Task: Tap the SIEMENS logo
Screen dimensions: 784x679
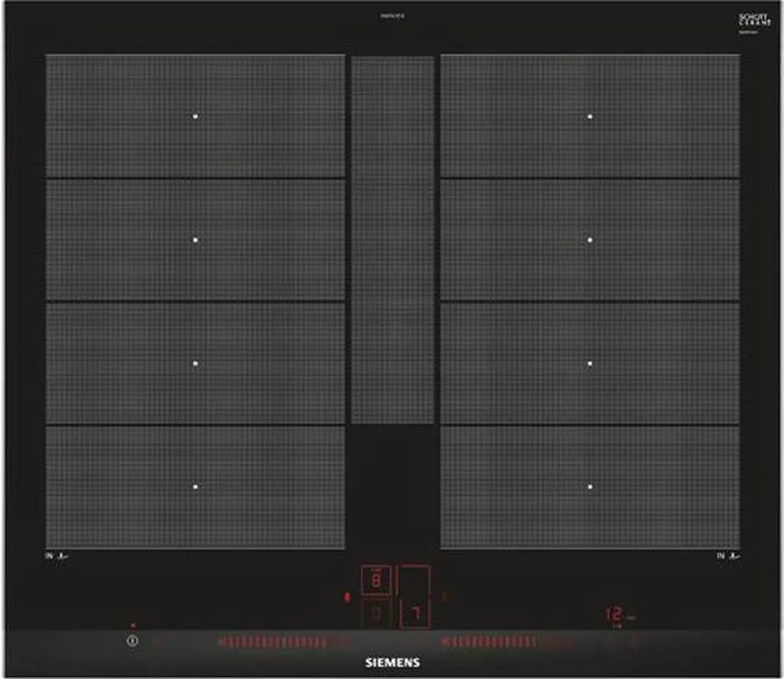Action: tap(392, 663)
